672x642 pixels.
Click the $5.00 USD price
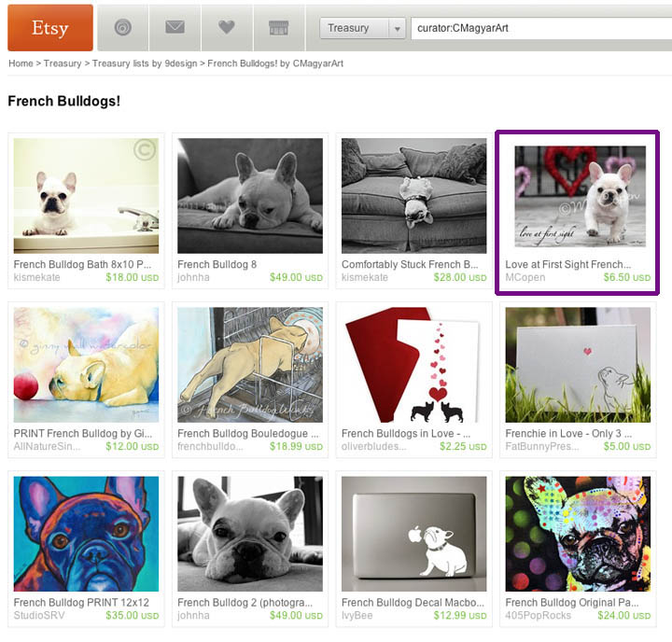click(627, 447)
